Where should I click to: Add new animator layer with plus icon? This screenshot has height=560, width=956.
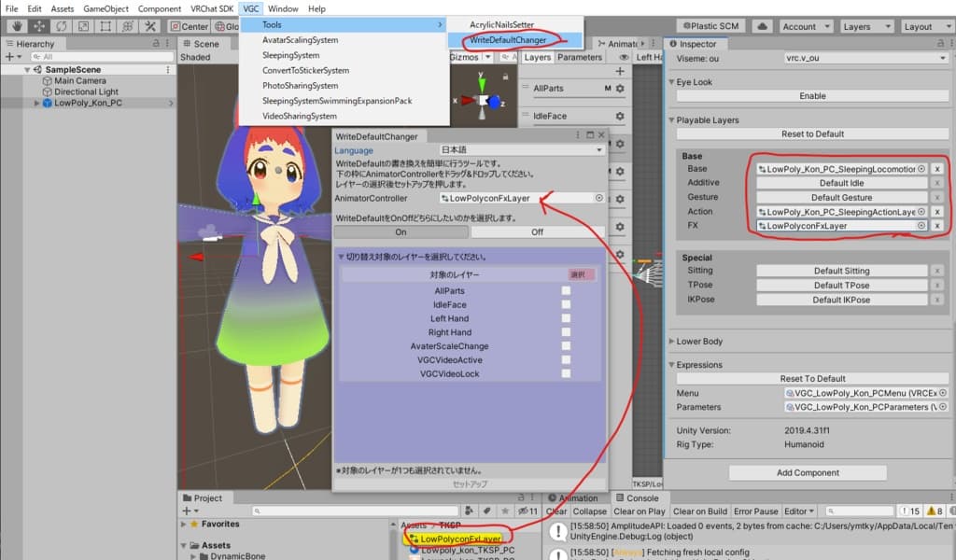pyautogui.click(x=620, y=72)
